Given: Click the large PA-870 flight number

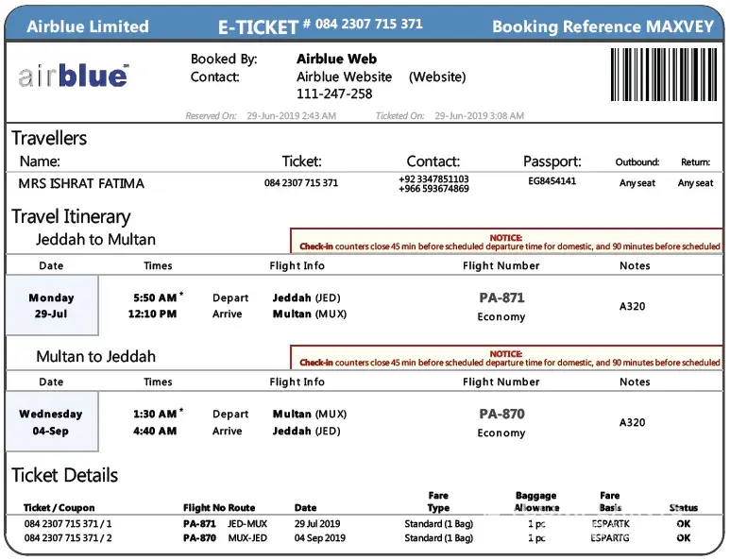Looking at the screenshot, I should 501,414.
